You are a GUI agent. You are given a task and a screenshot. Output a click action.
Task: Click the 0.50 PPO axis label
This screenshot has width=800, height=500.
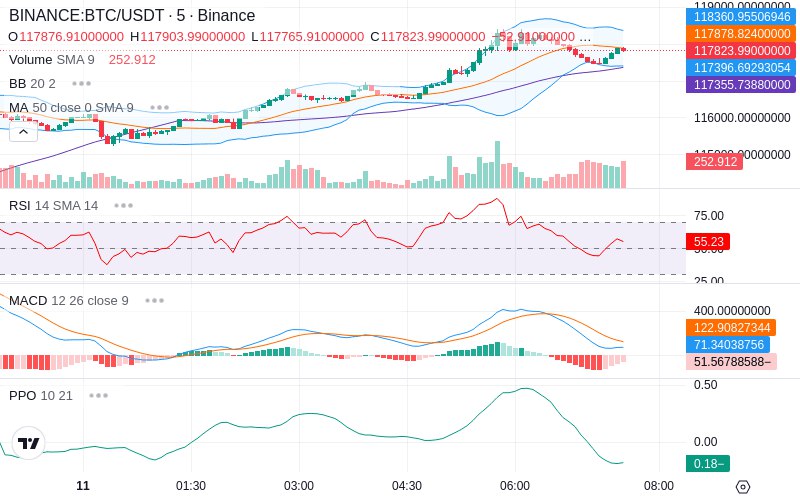tap(706, 385)
